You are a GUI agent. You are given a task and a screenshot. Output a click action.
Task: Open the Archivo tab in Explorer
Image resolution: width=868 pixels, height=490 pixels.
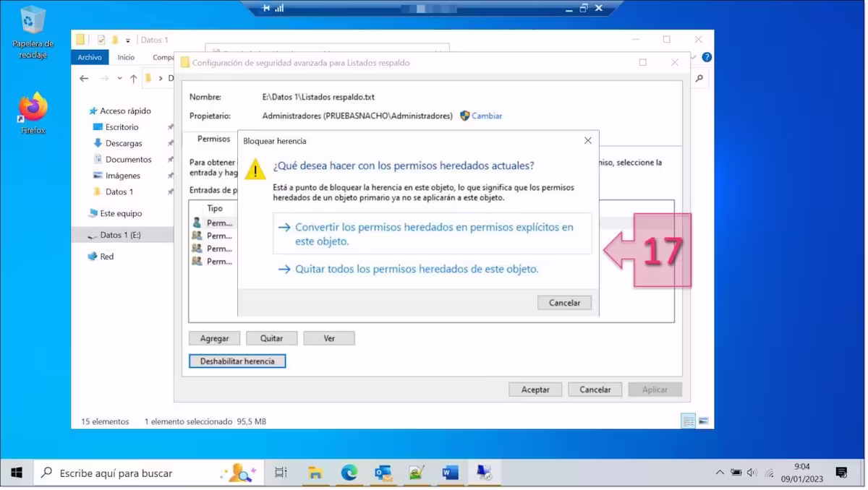point(90,57)
